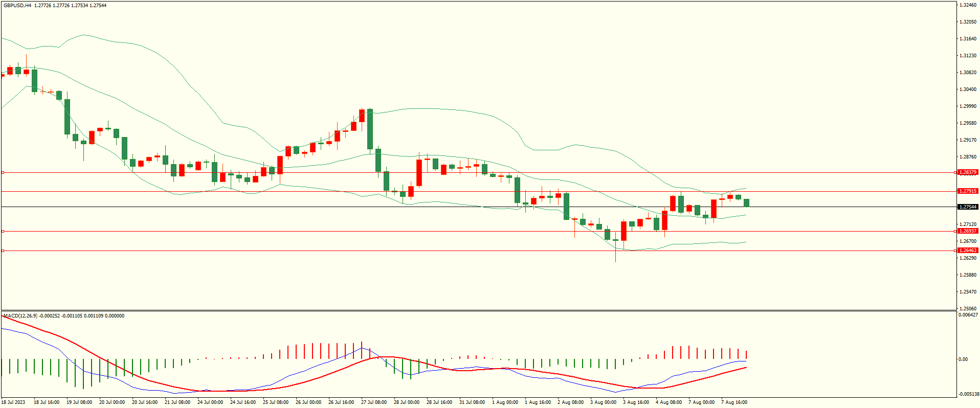Viewport: 980px width, 408px height.
Task: Click the start handle of the 1.28379 horizontal line
Action: click(x=3, y=173)
